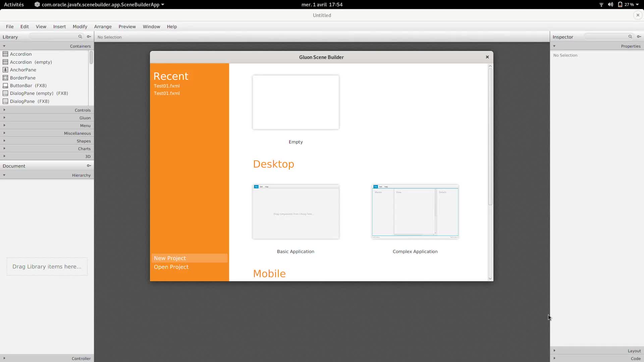Scroll down in the template list
The image size is (644, 362).
coord(490,278)
